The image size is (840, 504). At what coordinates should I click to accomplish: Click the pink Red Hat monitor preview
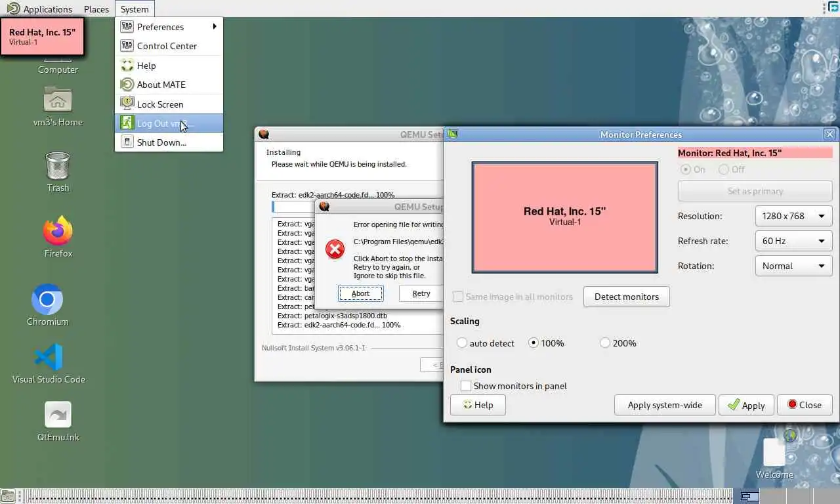click(x=564, y=217)
